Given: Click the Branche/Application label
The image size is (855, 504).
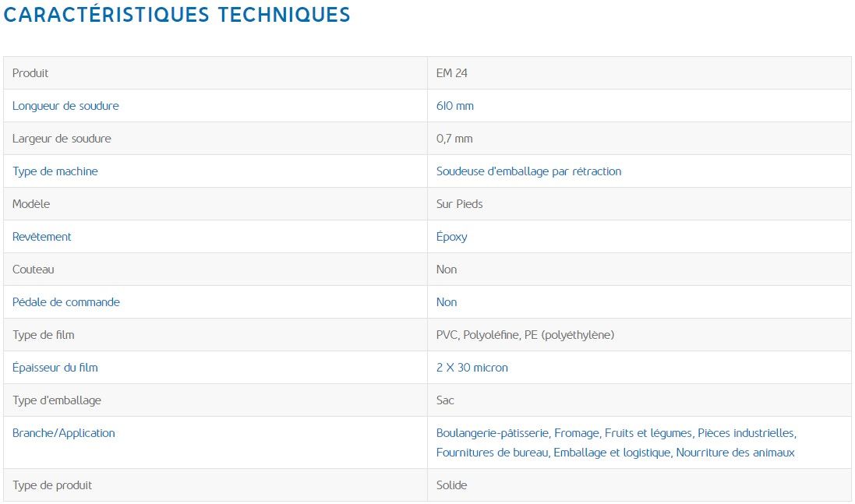Looking at the screenshot, I should (64, 433).
